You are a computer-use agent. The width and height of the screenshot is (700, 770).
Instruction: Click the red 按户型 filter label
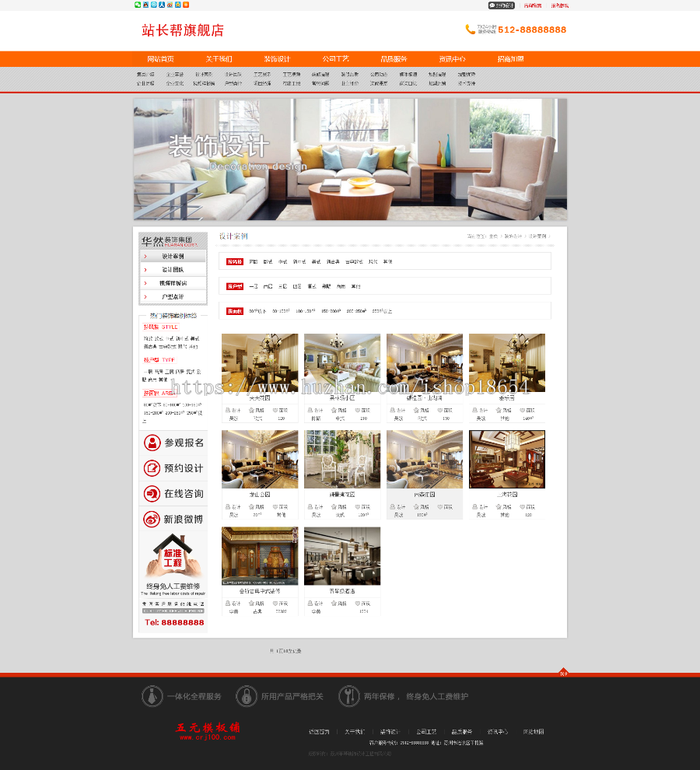[235, 286]
